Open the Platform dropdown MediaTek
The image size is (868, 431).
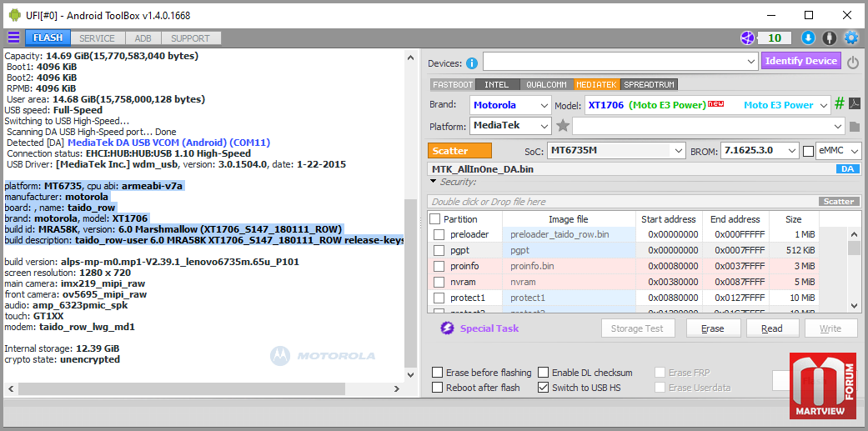[x=510, y=126]
